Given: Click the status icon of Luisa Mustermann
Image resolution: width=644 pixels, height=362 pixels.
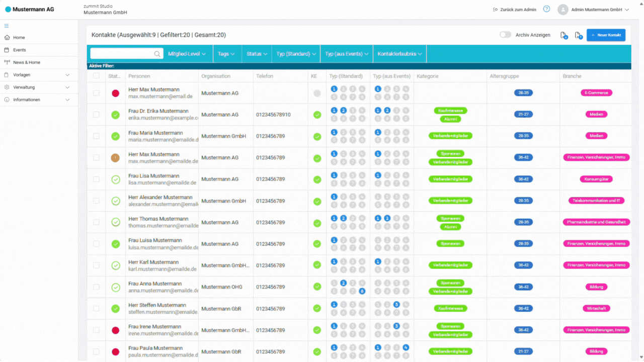Looking at the screenshot, I should [115, 244].
